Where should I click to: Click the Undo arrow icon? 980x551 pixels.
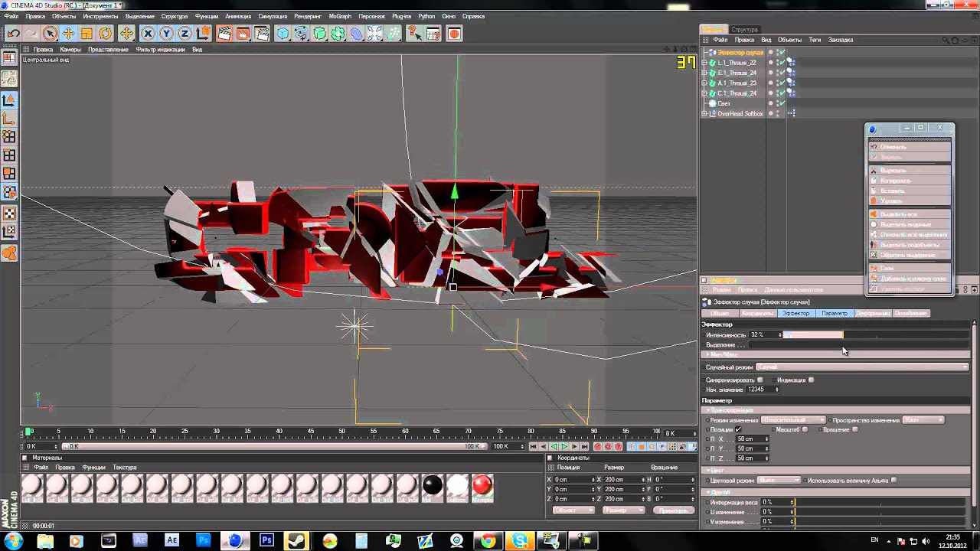tap(13, 34)
